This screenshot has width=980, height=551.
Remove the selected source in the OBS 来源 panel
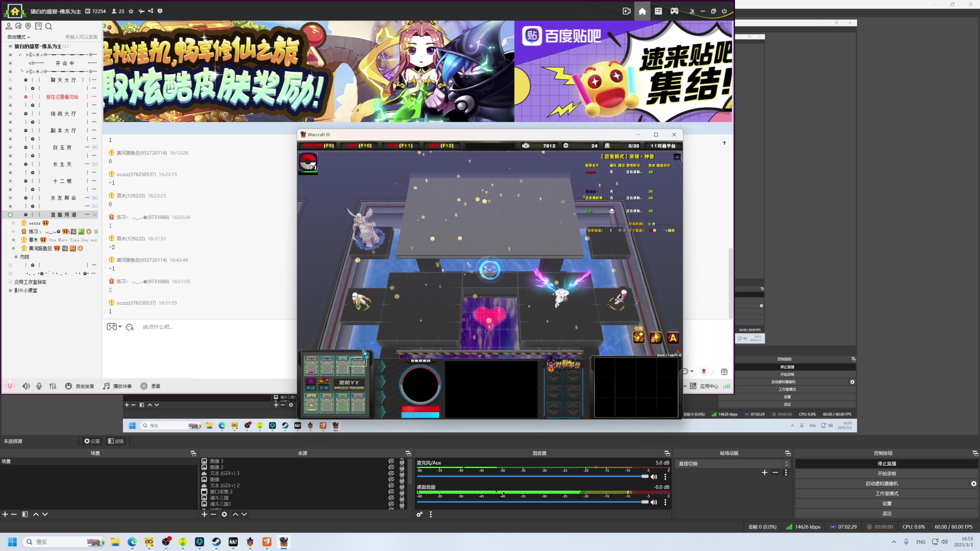click(214, 514)
